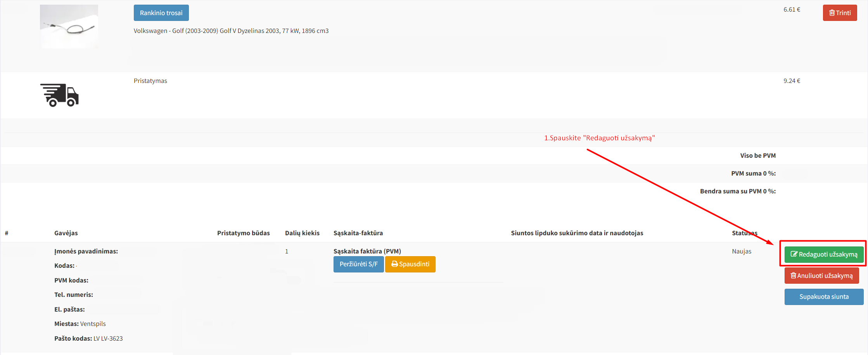Click the Gavėjas column header
The height and width of the screenshot is (355, 868).
66,233
